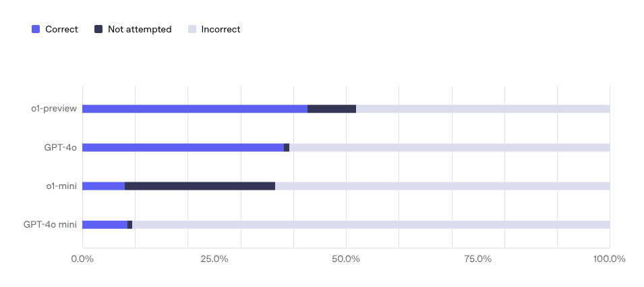Screen dimensions: 644x287
Task: Click the o1-preview axis label
Action: click(x=54, y=109)
